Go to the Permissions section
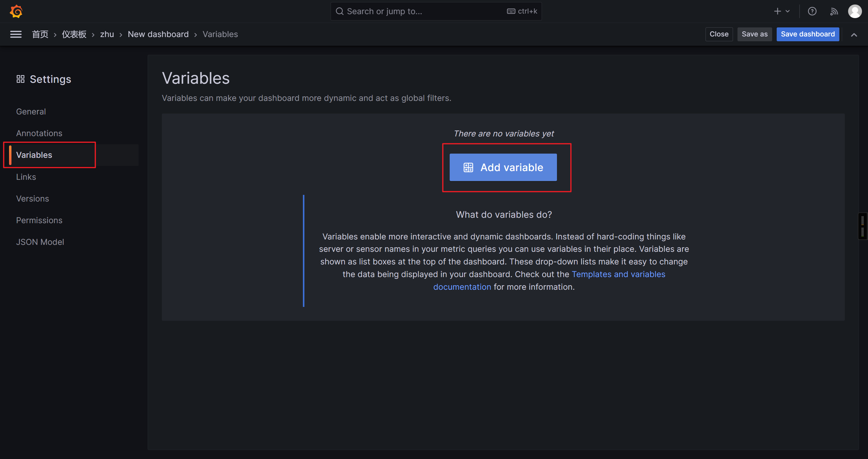868x459 pixels. point(39,220)
